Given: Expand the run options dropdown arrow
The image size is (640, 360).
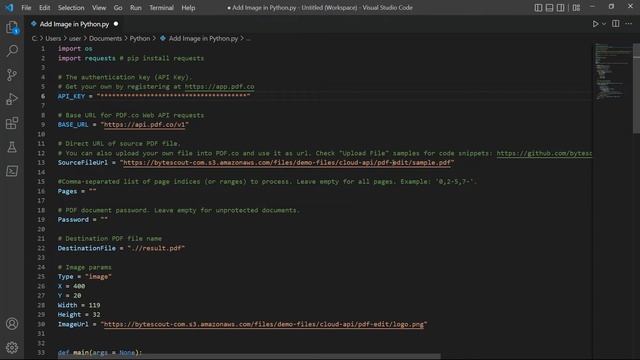Looking at the screenshot, I should tap(604, 24).
